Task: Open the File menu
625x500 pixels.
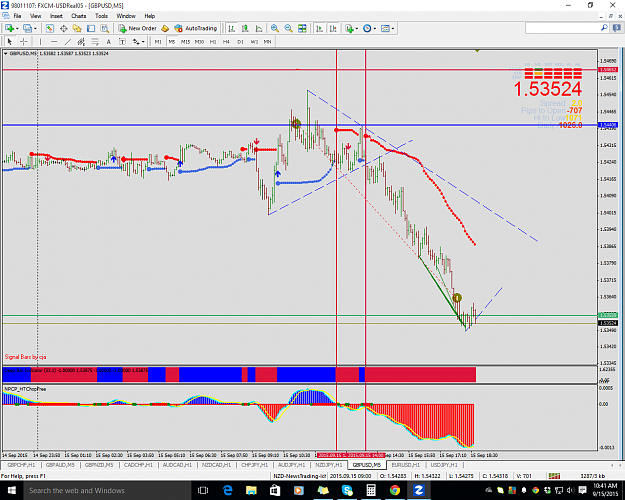Action: coord(17,16)
